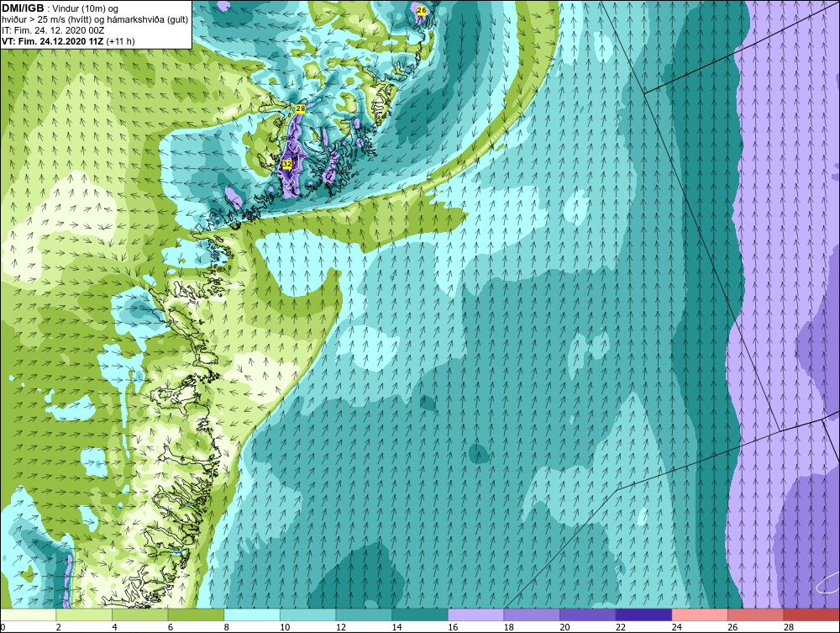Pick the light green 2–4 m/s legend swatch
Screen dimensions: 840x633
point(83,615)
